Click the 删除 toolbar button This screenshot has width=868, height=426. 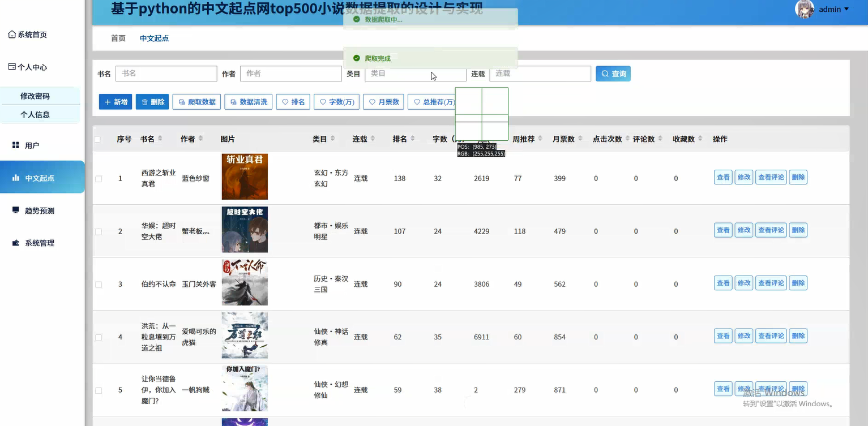[152, 102]
